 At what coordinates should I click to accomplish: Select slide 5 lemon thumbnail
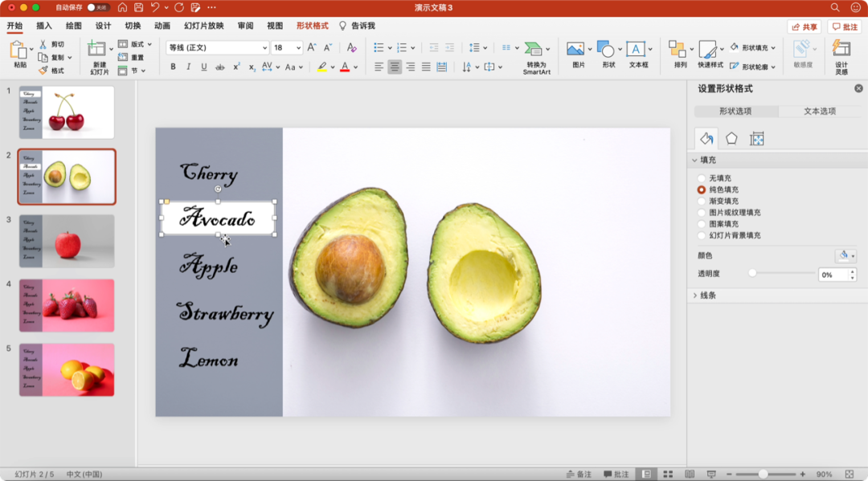click(67, 370)
